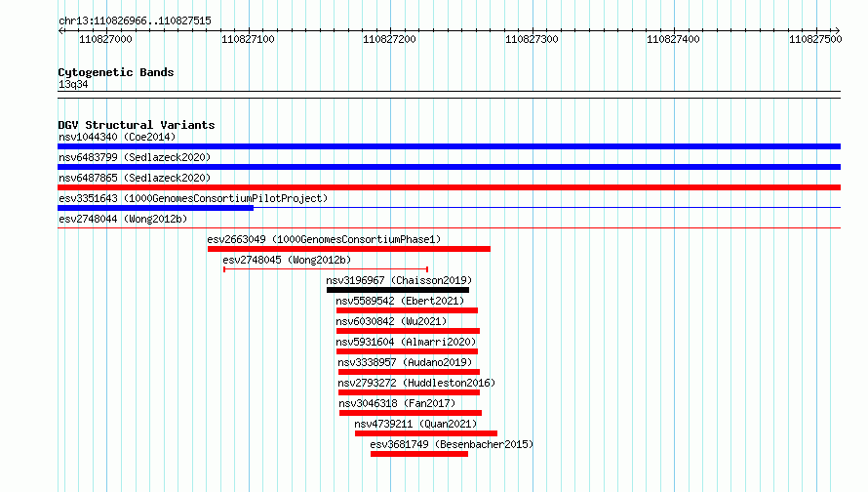
Task: Click the thick blue esv3351643 variant bar
Action: point(155,208)
